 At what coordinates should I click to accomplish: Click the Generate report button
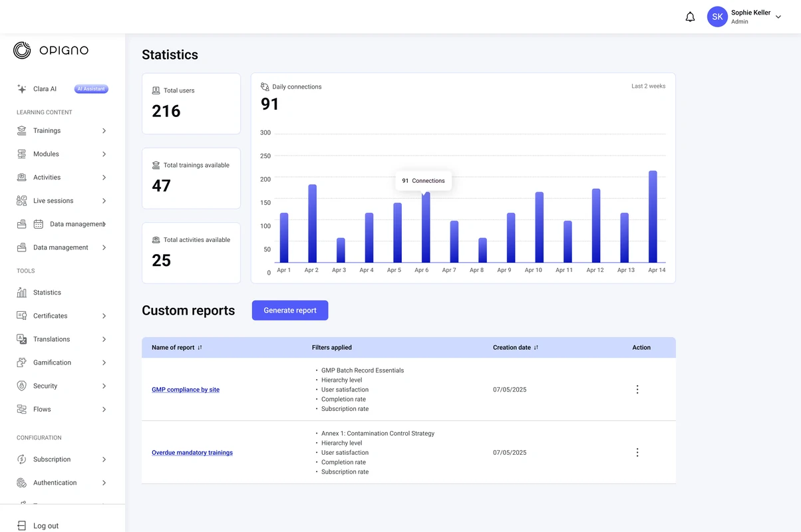pyautogui.click(x=290, y=311)
